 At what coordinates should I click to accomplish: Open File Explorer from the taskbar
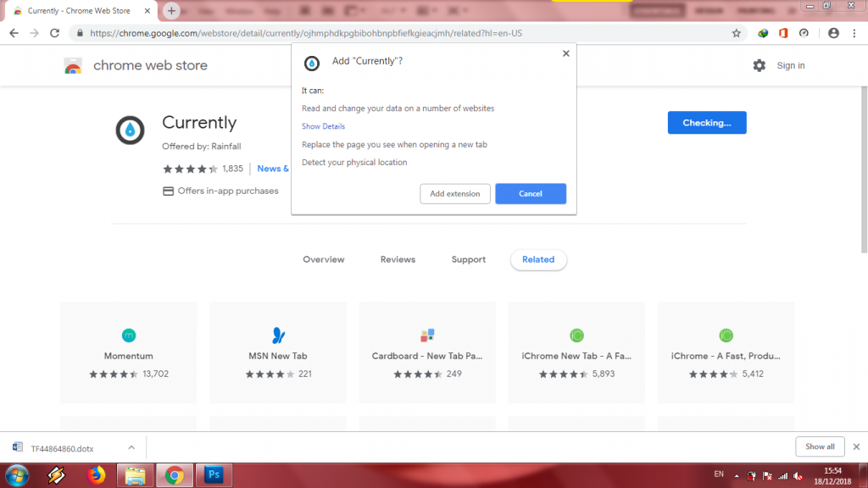(135, 475)
